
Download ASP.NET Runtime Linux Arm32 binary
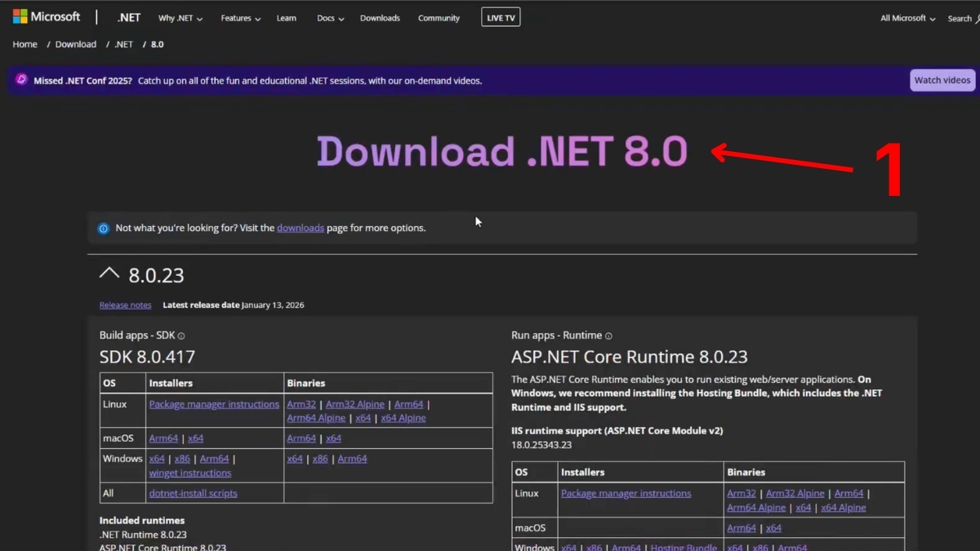click(742, 493)
